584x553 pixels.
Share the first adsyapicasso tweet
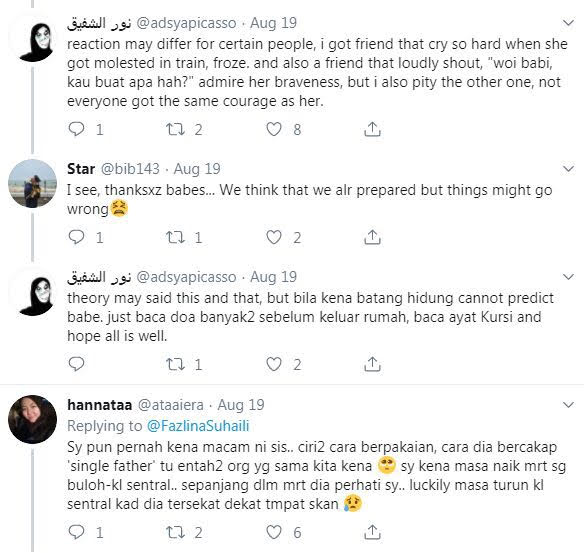coord(372,129)
